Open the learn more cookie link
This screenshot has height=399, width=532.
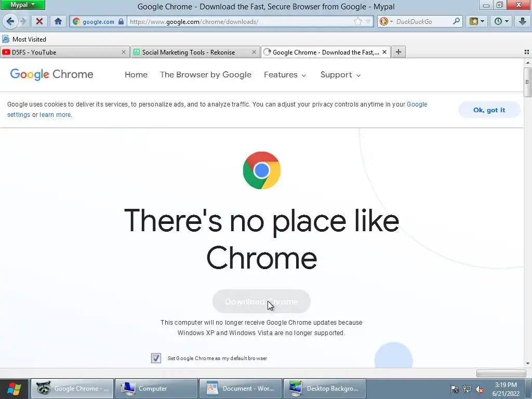pyautogui.click(x=55, y=115)
